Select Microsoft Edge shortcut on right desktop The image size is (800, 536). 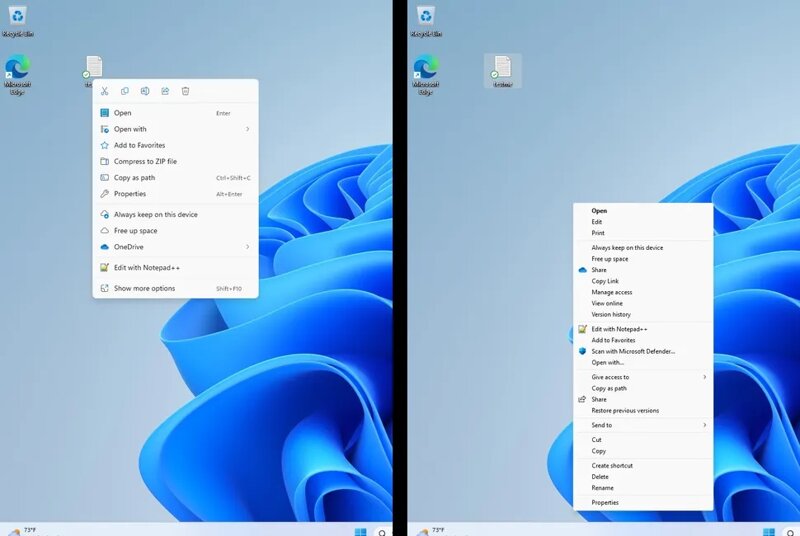[x=426, y=74]
